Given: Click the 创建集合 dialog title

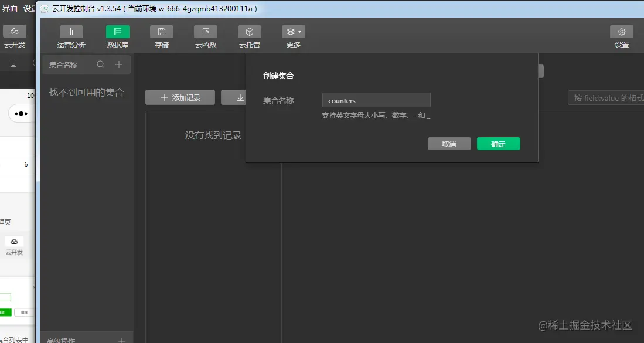Looking at the screenshot, I should [278, 76].
